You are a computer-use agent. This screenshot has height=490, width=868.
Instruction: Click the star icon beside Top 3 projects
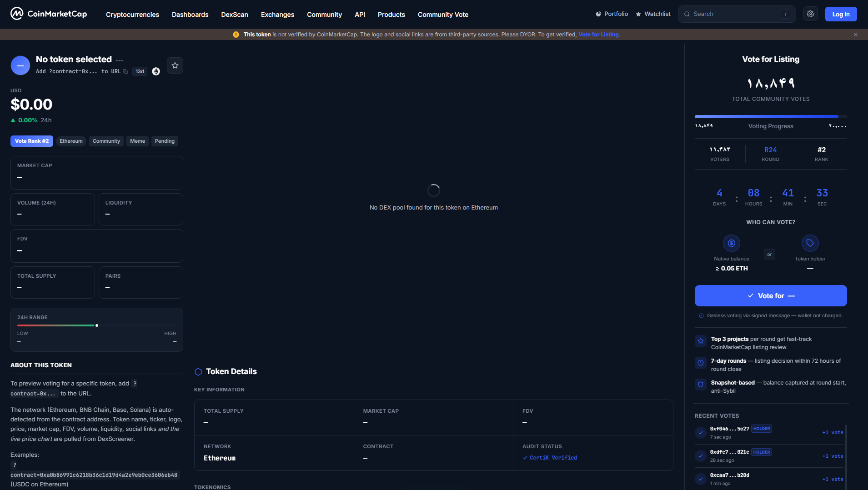point(701,341)
